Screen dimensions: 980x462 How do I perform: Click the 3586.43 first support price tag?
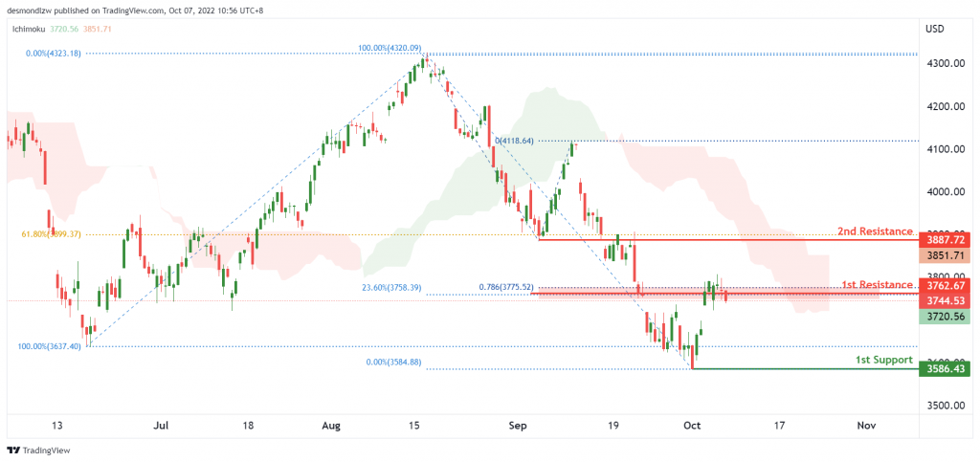pyautogui.click(x=947, y=369)
